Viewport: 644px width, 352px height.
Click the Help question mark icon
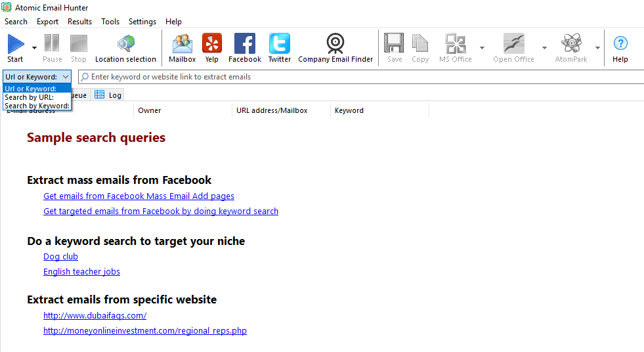pos(620,43)
